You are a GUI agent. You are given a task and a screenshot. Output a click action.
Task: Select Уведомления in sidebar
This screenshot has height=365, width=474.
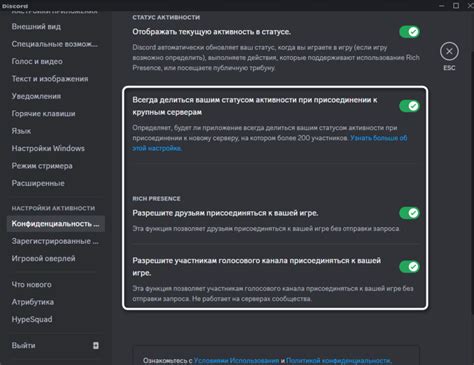click(x=56, y=96)
